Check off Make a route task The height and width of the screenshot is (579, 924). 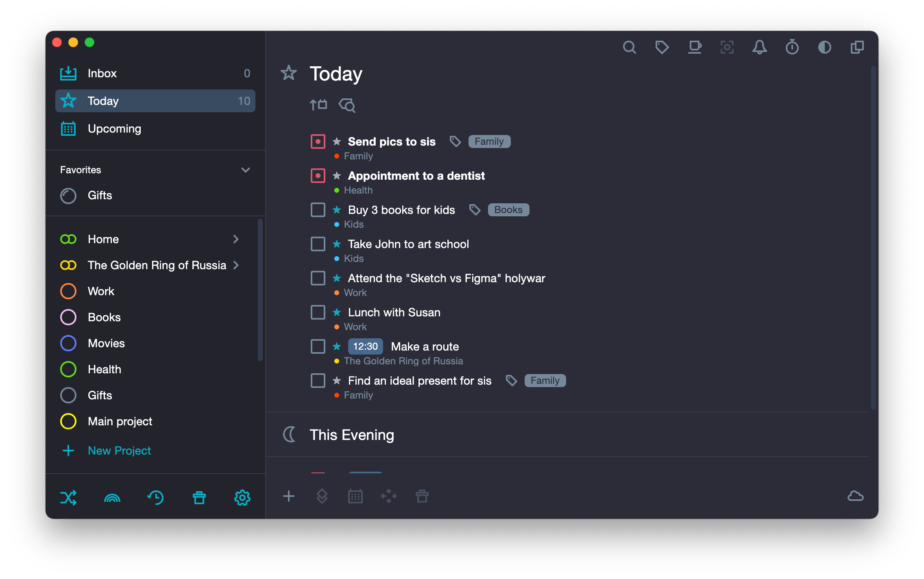(318, 346)
